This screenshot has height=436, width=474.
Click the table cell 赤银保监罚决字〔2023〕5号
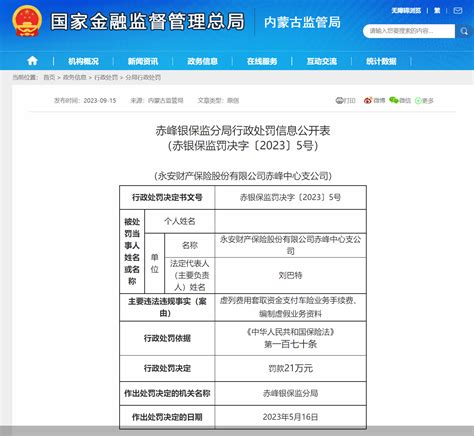tap(290, 197)
